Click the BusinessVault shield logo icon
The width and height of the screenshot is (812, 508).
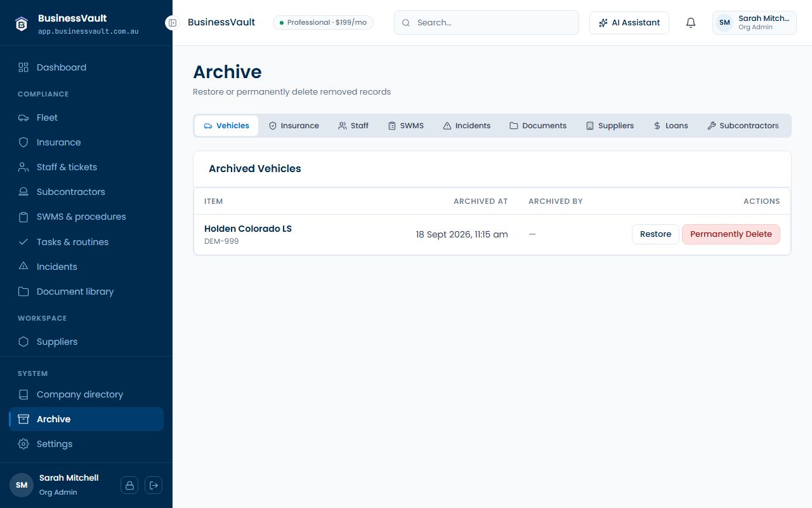coord(22,23)
